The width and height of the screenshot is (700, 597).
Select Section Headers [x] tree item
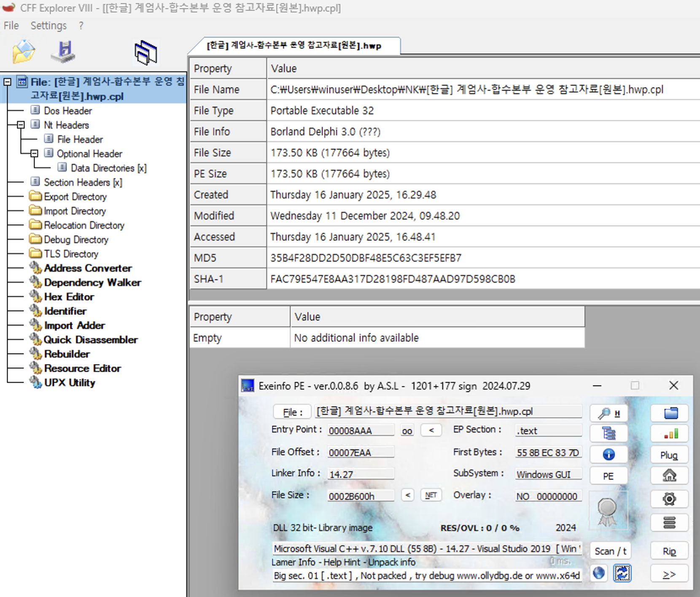(83, 183)
